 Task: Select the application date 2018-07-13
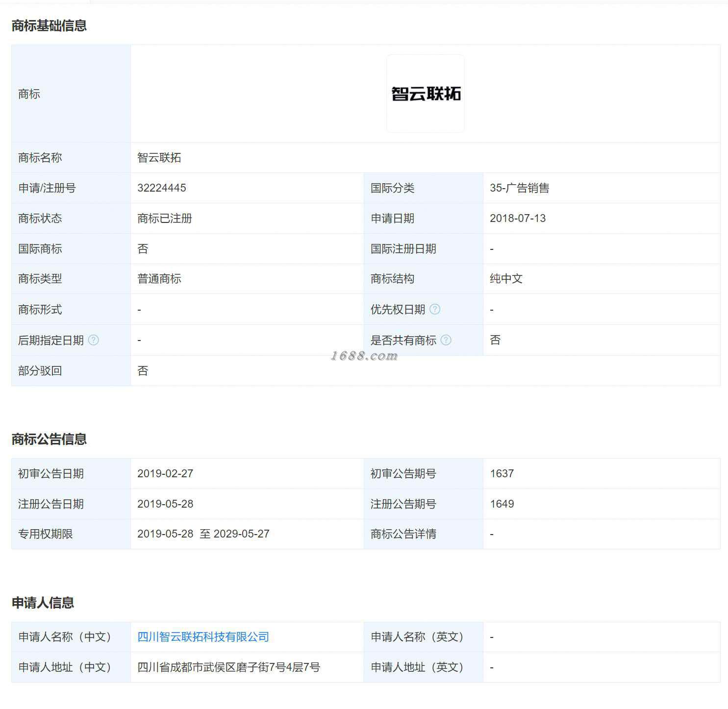click(x=518, y=218)
